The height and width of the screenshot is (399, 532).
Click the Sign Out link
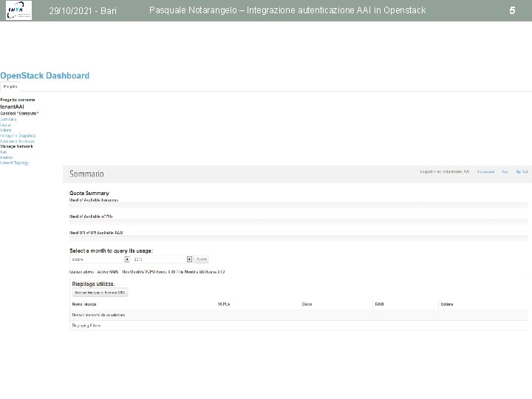pyautogui.click(x=522, y=171)
